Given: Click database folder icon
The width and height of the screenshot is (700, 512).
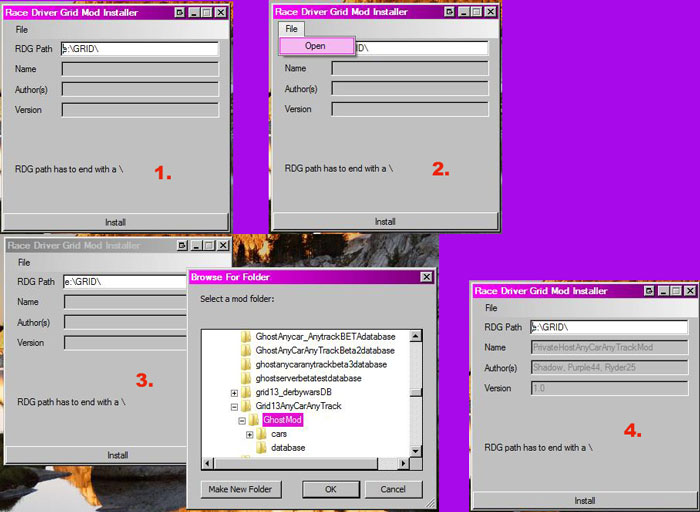Looking at the screenshot, I should [x=261, y=447].
